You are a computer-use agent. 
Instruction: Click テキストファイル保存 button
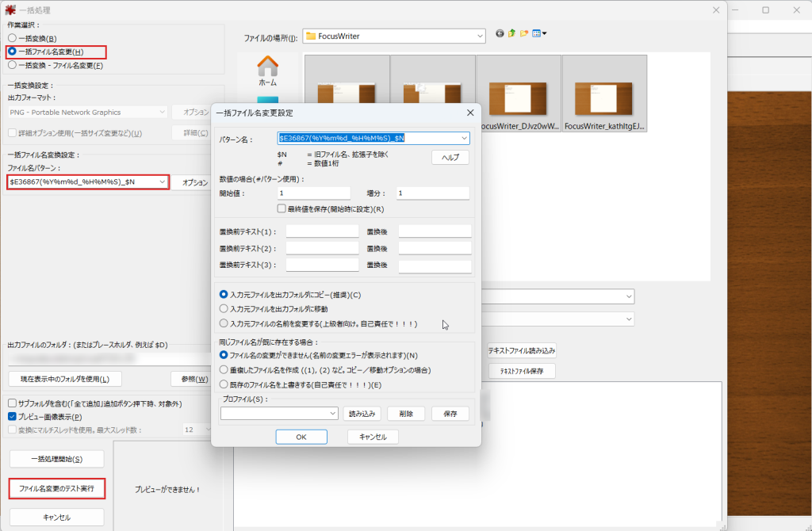[522, 371]
